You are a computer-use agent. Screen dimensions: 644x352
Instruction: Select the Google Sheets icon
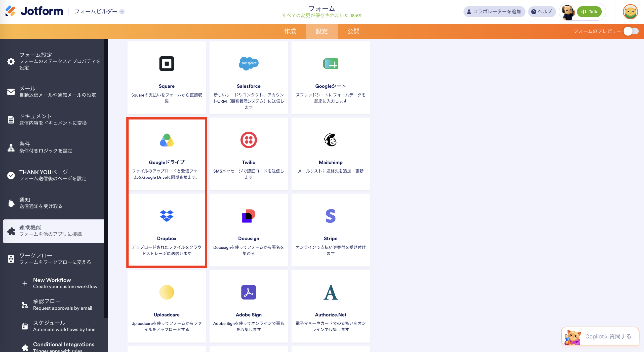tap(331, 64)
